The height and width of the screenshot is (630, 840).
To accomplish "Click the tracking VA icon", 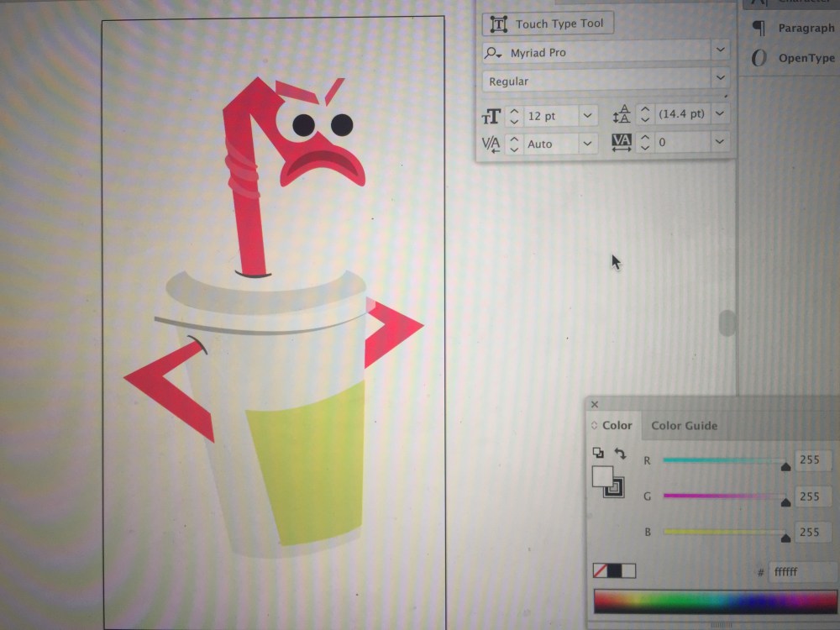I will [621, 143].
